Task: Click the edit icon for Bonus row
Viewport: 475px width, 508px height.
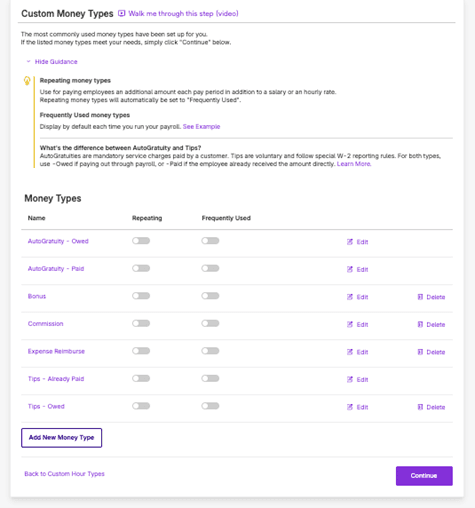Action: [350, 297]
